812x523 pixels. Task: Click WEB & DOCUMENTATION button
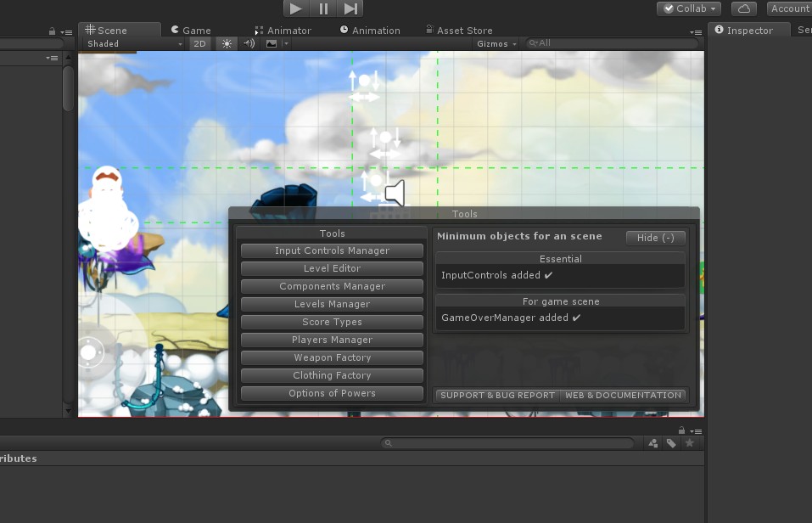click(x=623, y=396)
